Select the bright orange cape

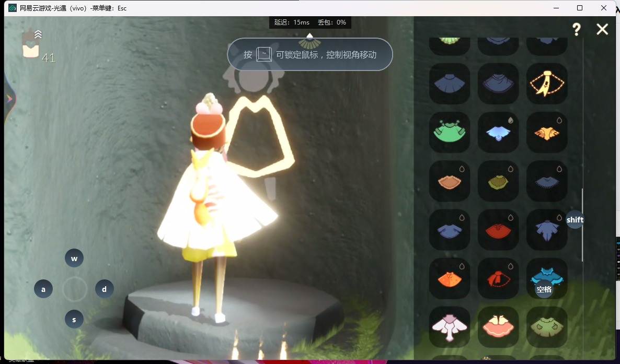click(450, 279)
